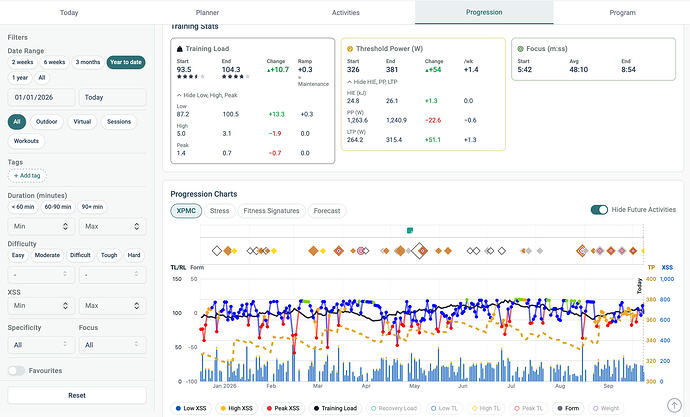Select the 60-90 min duration chip
The image size is (690, 417).
coord(58,207)
